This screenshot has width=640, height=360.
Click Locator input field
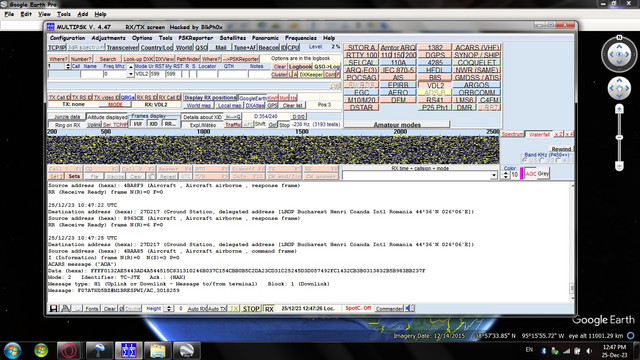click(x=207, y=74)
